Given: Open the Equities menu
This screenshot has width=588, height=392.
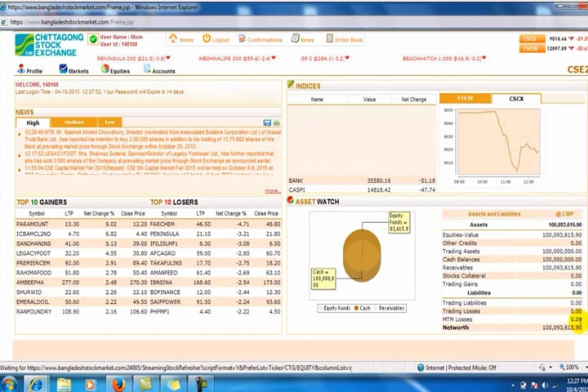Looking at the screenshot, I should (115, 70).
